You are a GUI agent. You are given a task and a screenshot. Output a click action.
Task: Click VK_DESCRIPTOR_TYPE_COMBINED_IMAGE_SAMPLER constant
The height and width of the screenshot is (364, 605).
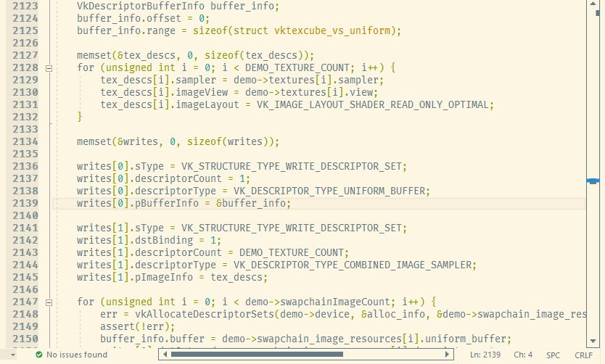(353, 265)
